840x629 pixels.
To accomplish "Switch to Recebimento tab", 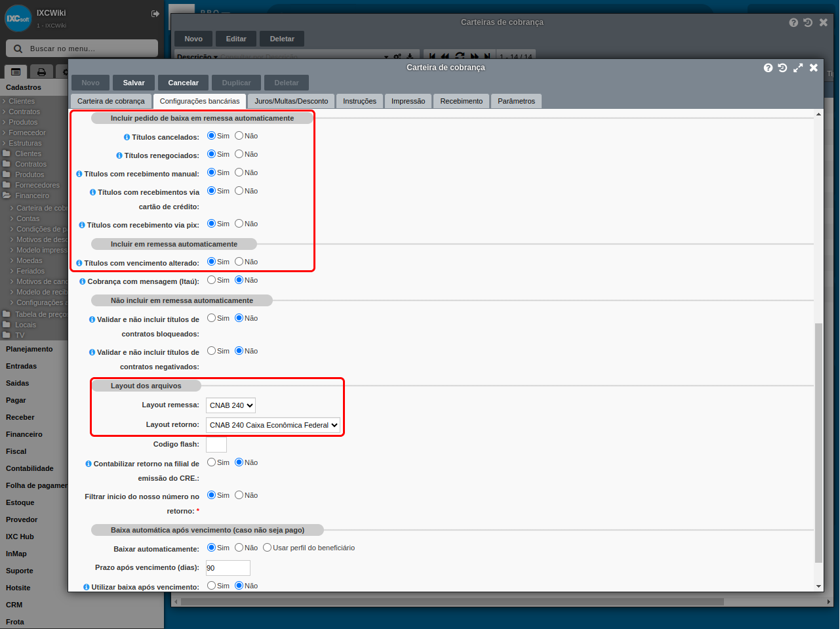I will coord(461,101).
